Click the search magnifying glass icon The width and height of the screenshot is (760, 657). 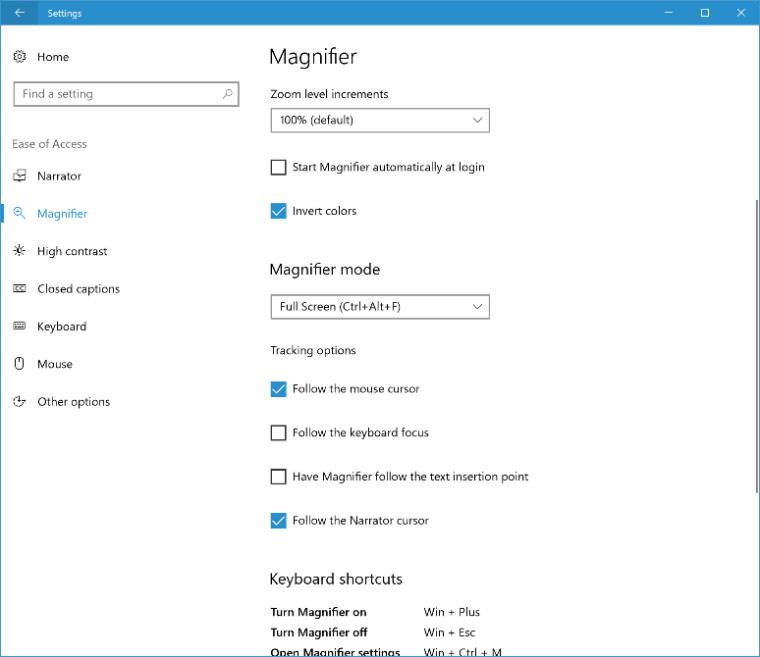coord(227,94)
